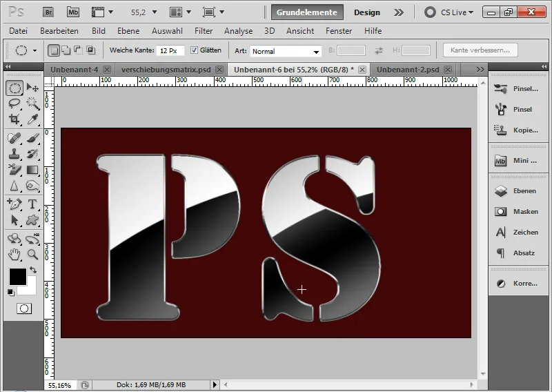Click the zoom percentage 55,16% field

click(59, 385)
